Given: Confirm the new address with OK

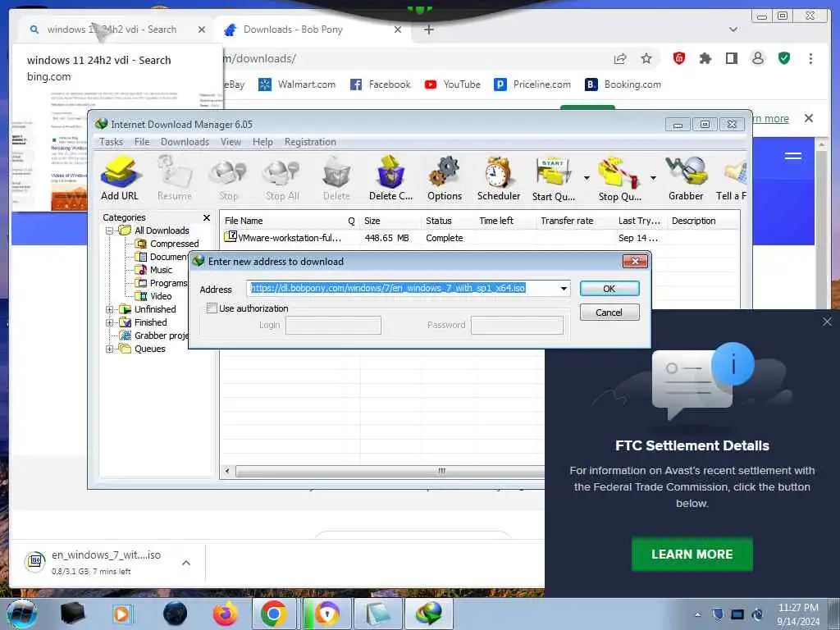Looking at the screenshot, I should [609, 288].
